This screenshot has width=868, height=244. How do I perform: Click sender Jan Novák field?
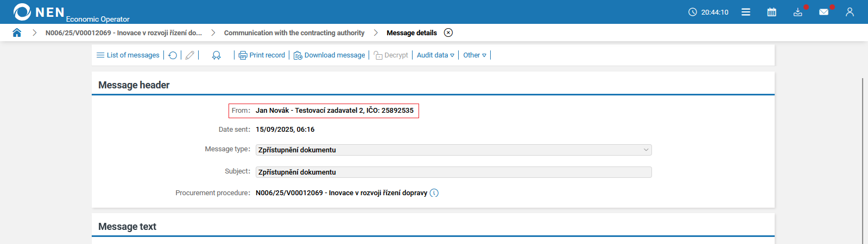coord(324,111)
